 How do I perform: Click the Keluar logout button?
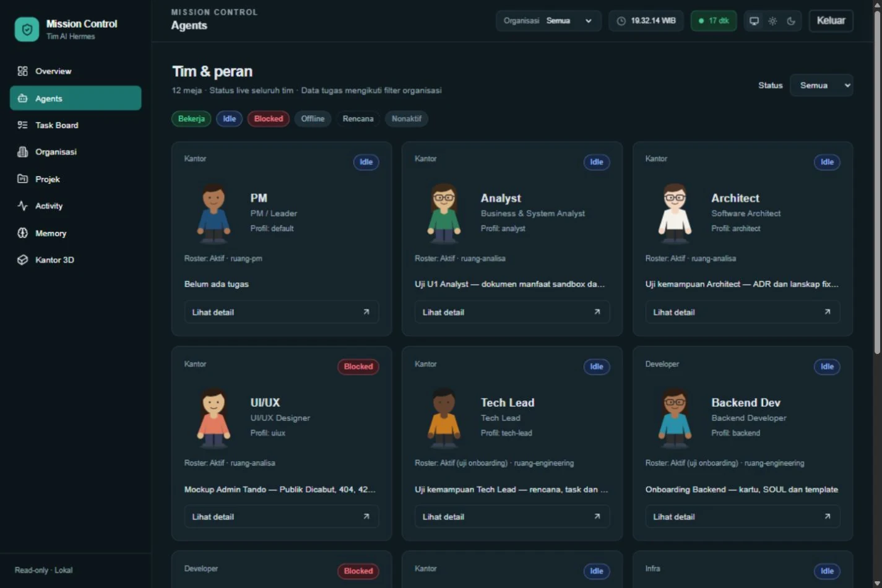click(831, 21)
